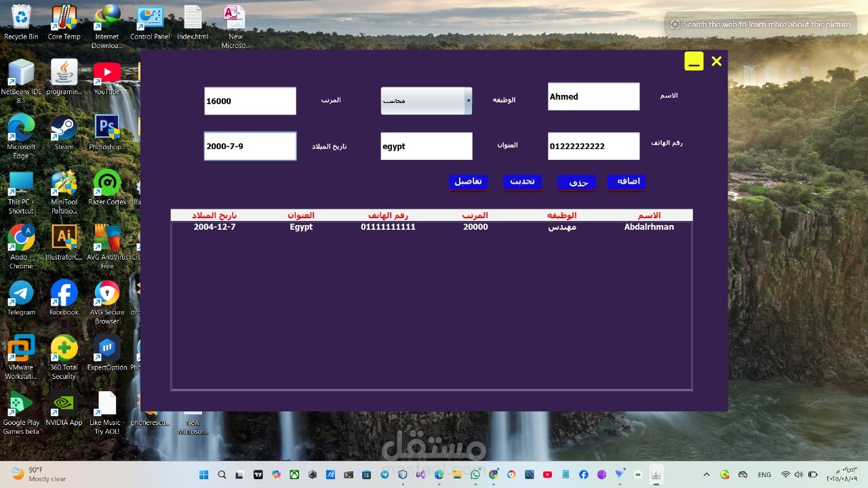Launch the Steam desktop shortcut

[x=64, y=133]
